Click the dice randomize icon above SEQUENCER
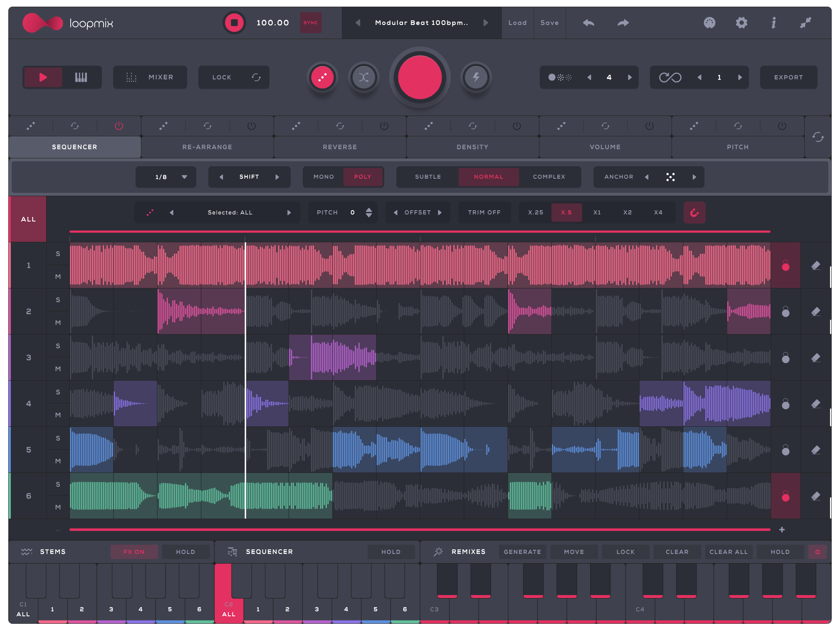 coord(31,126)
